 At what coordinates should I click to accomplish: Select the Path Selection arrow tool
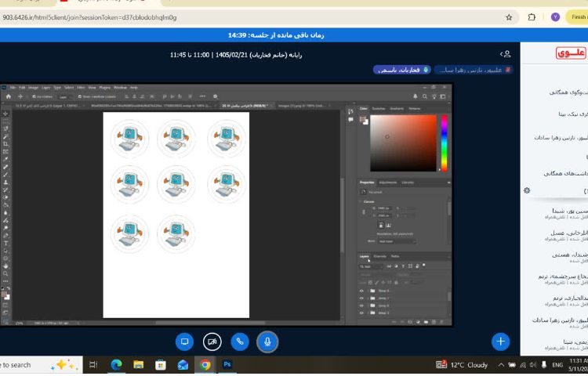(5, 251)
